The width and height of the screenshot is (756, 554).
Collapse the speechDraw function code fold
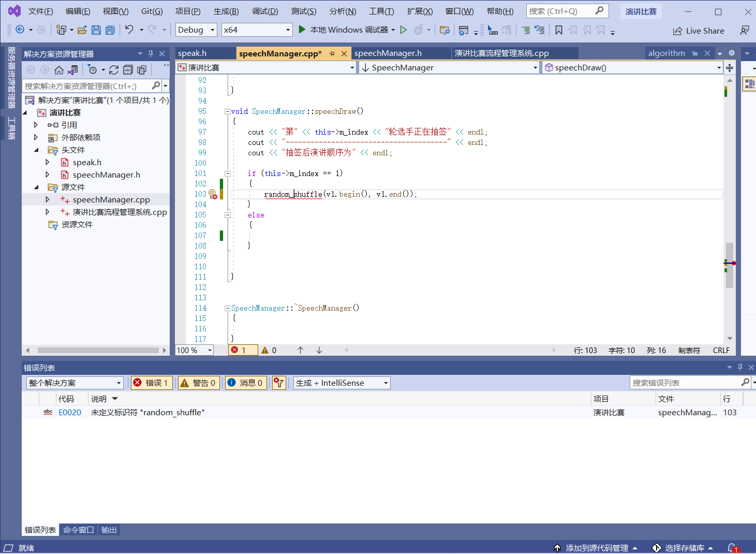pyautogui.click(x=227, y=111)
